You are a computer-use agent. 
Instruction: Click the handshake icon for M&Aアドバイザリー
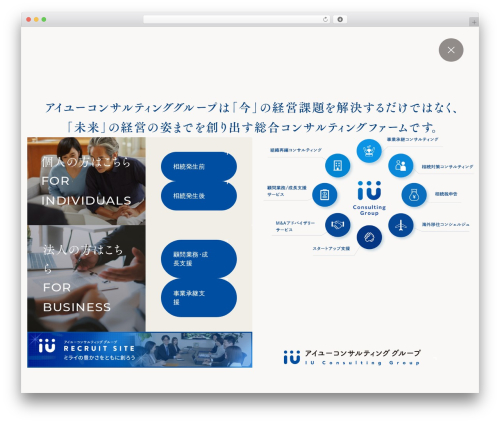point(338,225)
